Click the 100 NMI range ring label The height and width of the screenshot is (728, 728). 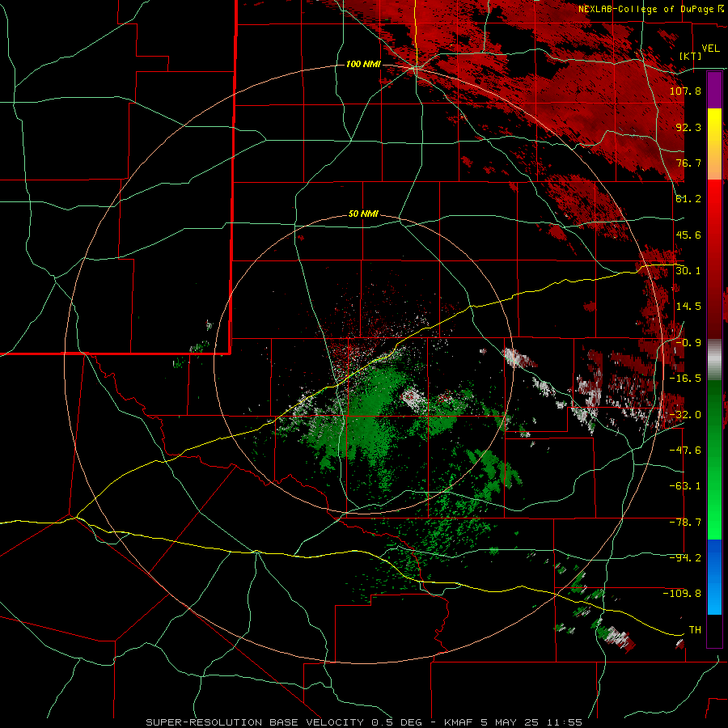tap(363, 64)
